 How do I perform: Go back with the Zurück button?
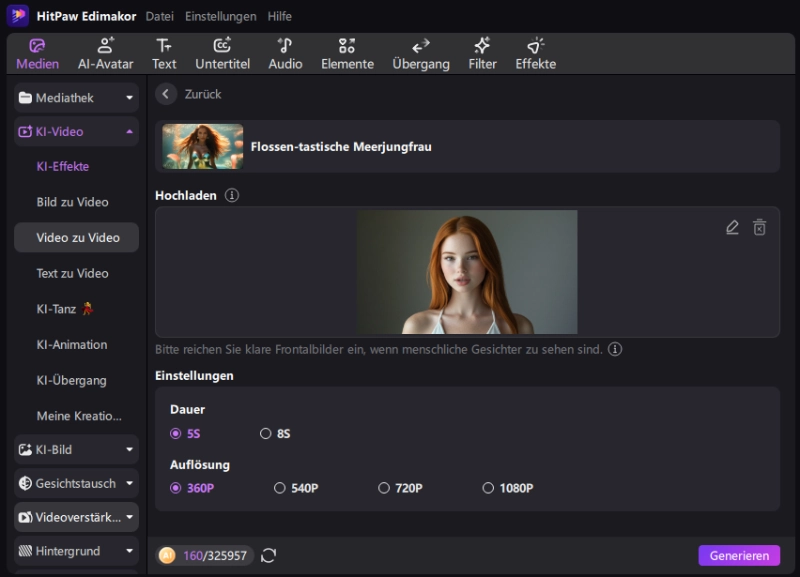[x=166, y=94]
